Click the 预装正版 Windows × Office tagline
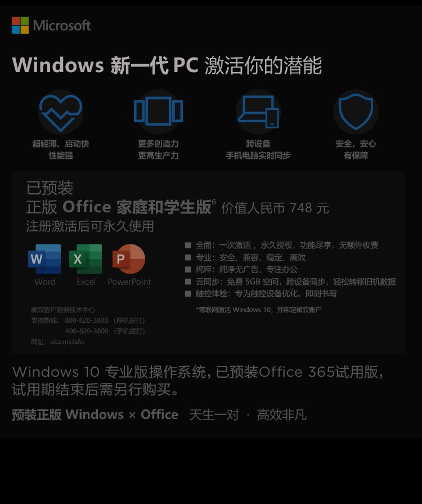The width and height of the screenshot is (422, 504). 95,414
